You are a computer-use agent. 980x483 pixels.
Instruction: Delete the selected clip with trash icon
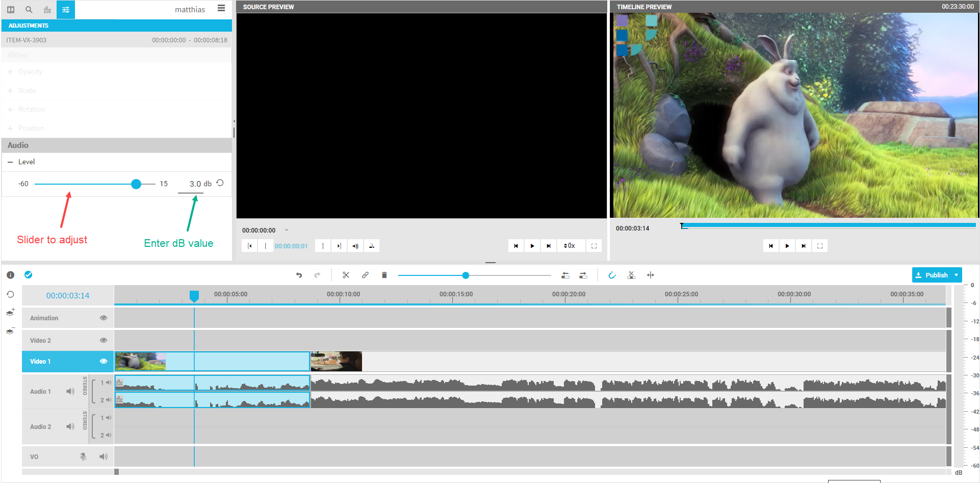tap(384, 275)
